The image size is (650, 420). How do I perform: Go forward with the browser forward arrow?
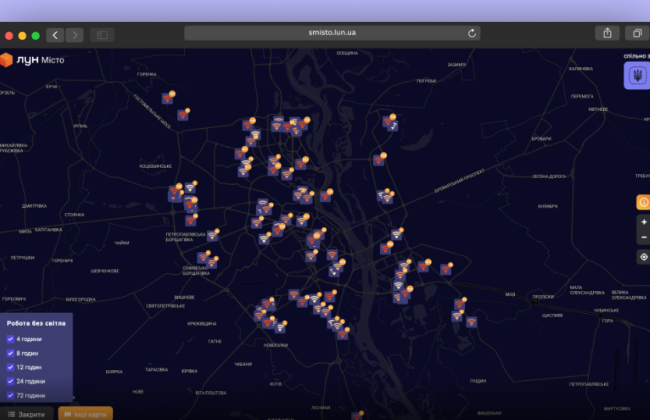(x=75, y=35)
